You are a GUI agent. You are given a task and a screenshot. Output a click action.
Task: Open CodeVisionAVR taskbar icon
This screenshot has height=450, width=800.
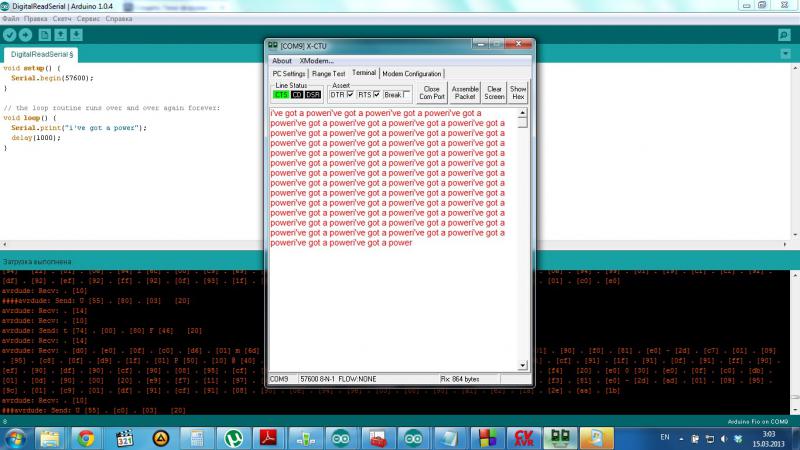(x=523, y=438)
